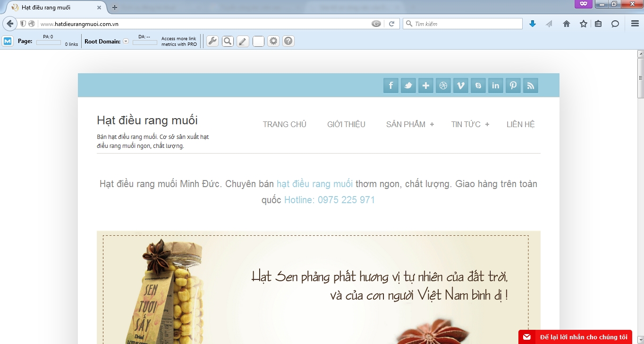Open MozBar gear settings
644x344 pixels.
(x=273, y=41)
